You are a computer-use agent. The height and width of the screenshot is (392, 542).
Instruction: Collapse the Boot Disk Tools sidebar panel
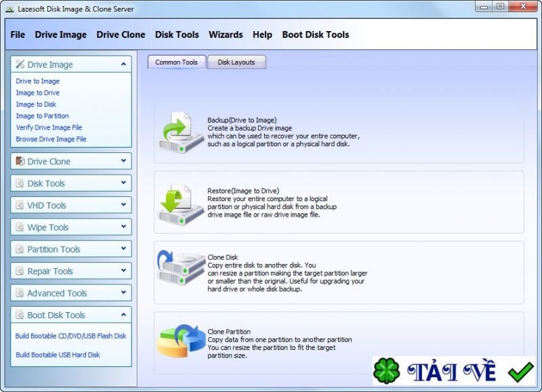tap(123, 315)
